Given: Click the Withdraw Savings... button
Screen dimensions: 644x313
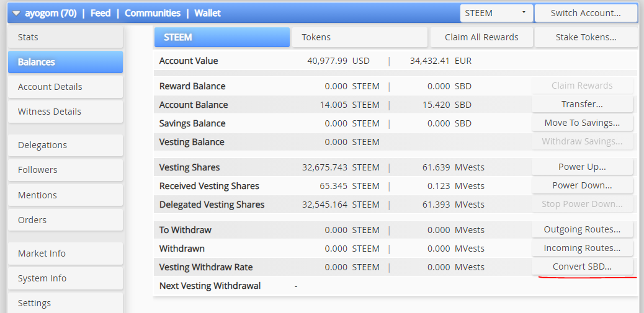Looking at the screenshot, I should click(x=582, y=141).
